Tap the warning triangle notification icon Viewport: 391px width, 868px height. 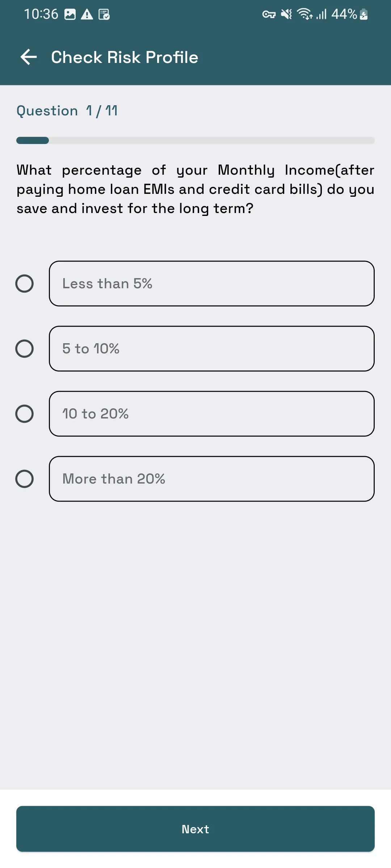coord(87,14)
